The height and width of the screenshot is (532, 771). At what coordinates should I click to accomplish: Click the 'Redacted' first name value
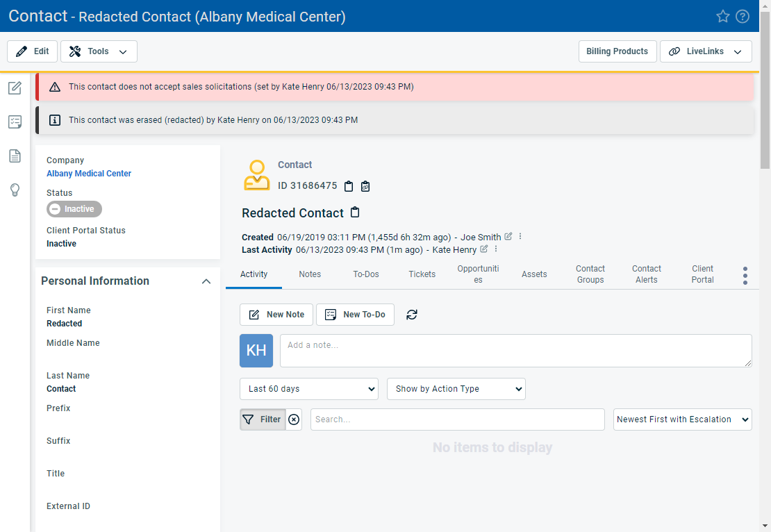(x=65, y=324)
